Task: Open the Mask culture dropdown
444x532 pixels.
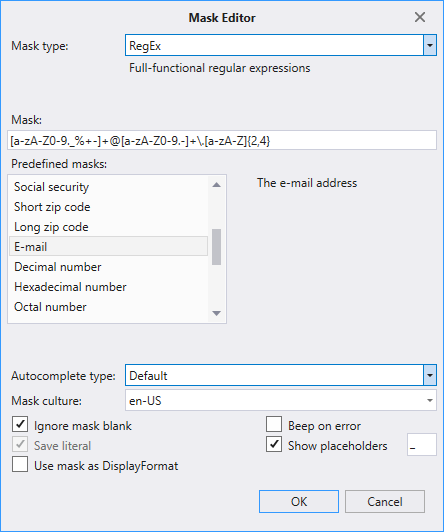Action: pyautogui.click(x=429, y=400)
